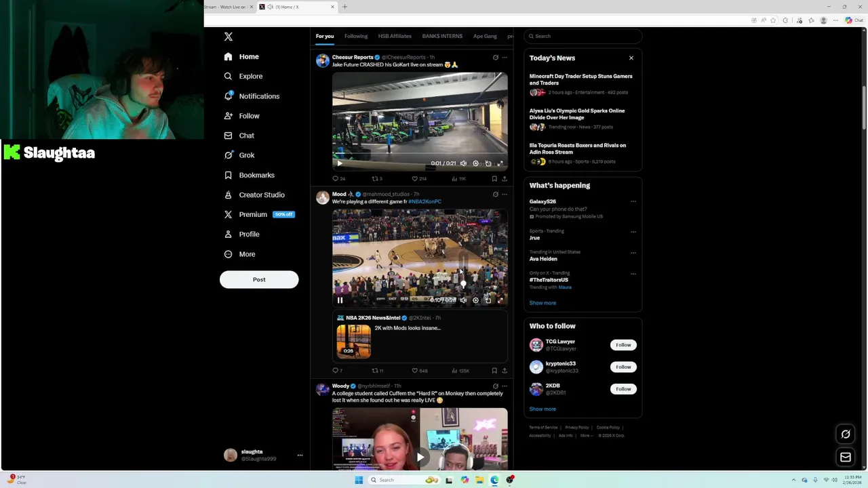The width and height of the screenshot is (868, 488).
Task: Mute the GoKart video audio
Action: pyautogui.click(x=463, y=163)
